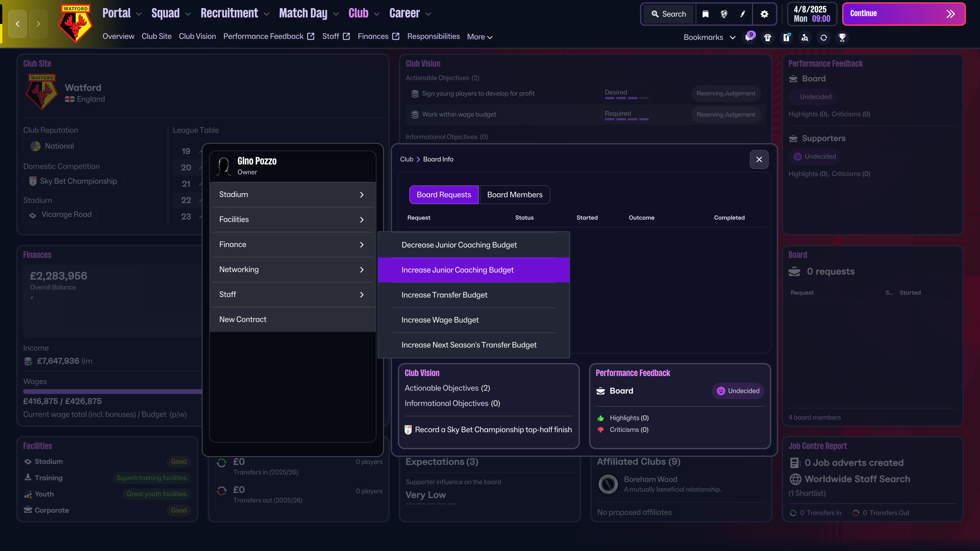980x551 pixels.
Task: Expand the Bookmarks dropdown
Action: [709, 37]
